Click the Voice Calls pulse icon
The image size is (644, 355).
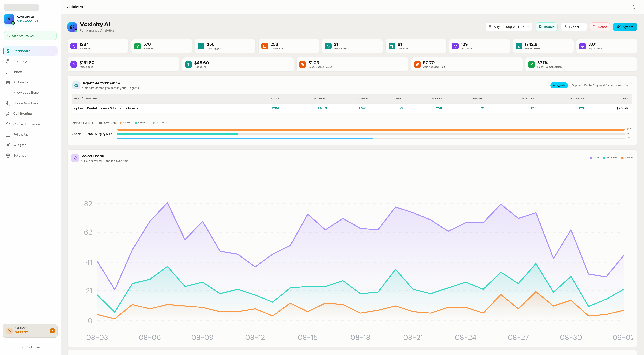(74, 46)
